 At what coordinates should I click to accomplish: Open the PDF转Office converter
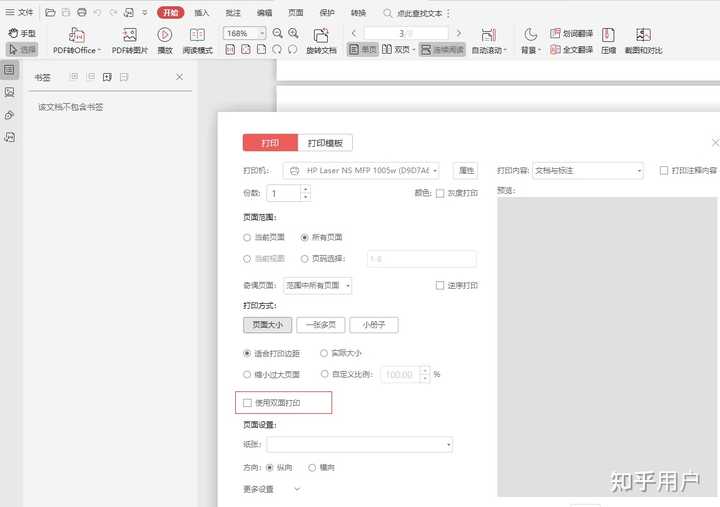[77, 40]
